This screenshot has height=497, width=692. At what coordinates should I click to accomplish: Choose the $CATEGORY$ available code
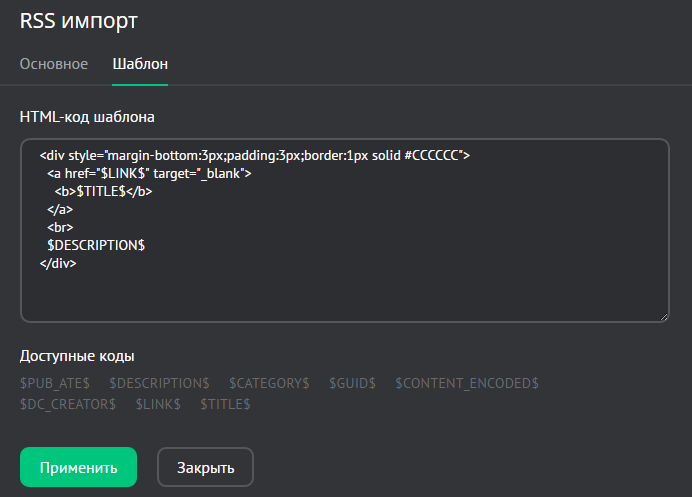[x=269, y=383]
